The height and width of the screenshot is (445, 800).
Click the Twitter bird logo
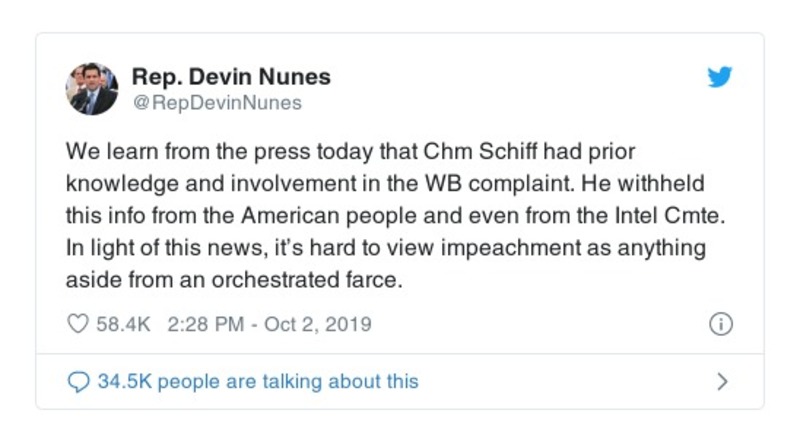pos(720,78)
